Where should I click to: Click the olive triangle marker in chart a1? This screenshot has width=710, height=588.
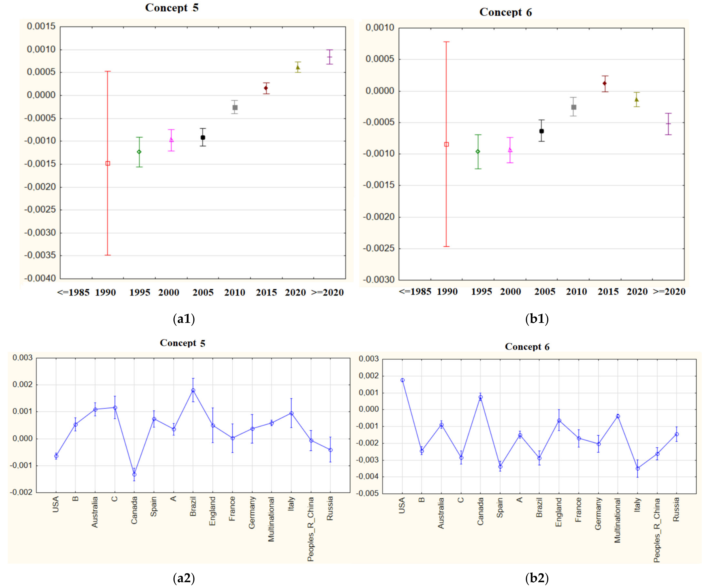298,67
